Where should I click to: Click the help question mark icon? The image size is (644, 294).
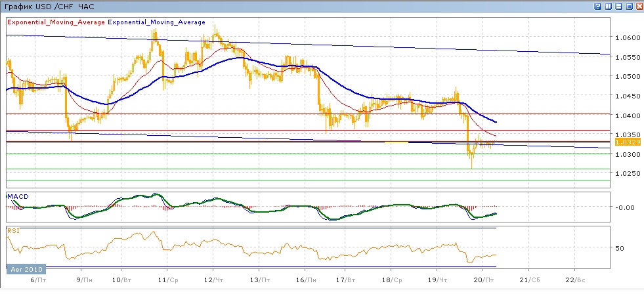click(x=598, y=6)
